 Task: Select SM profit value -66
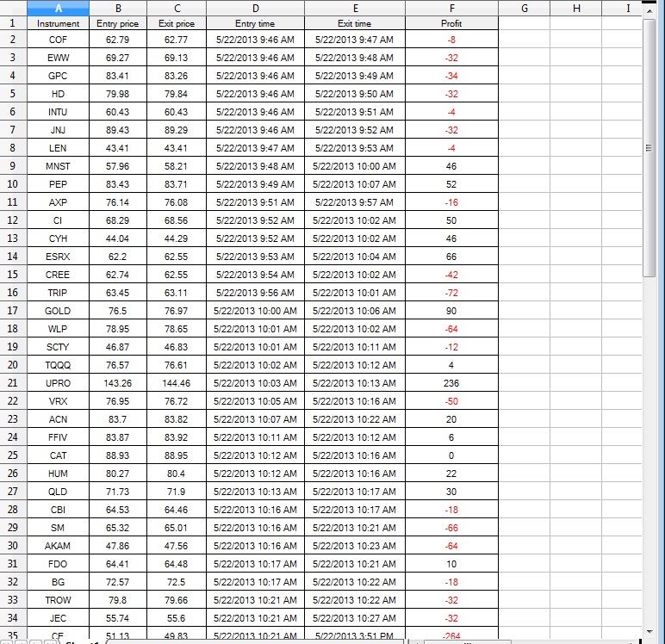click(x=451, y=528)
